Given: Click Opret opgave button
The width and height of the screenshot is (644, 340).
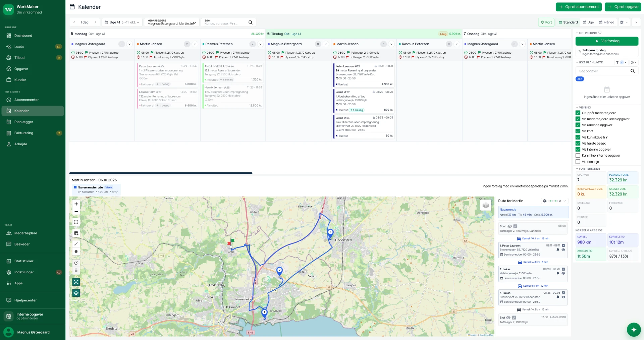Looking at the screenshot, I should [623, 7].
